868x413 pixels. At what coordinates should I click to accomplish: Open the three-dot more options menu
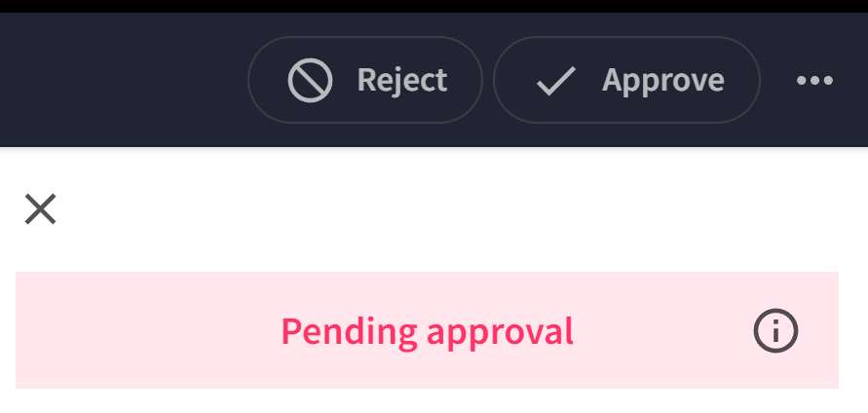coord(814,81)
